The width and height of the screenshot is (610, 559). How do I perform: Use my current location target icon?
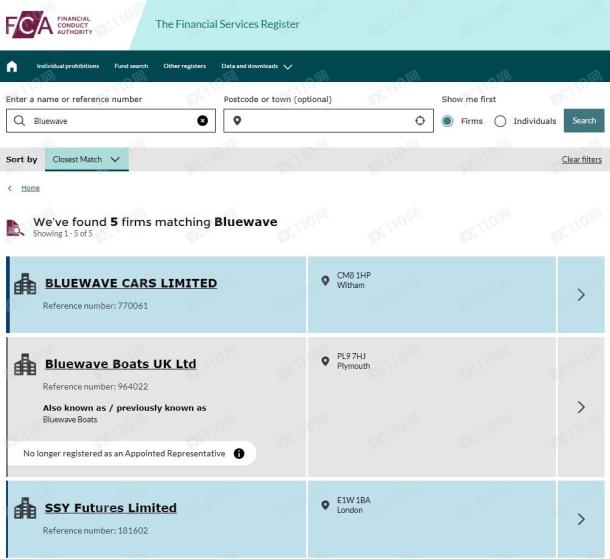[420, 121]
